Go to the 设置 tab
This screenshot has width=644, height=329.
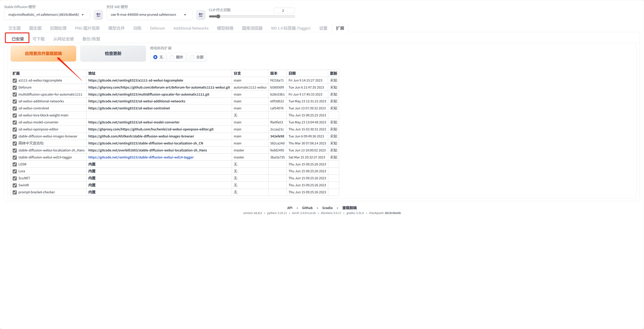click(x=323, y=28)
